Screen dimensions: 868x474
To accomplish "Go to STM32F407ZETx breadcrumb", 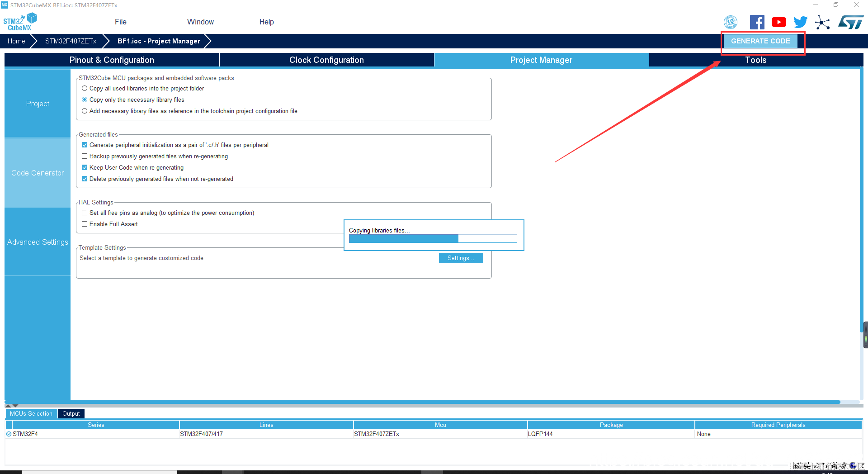I will (71, 41).
